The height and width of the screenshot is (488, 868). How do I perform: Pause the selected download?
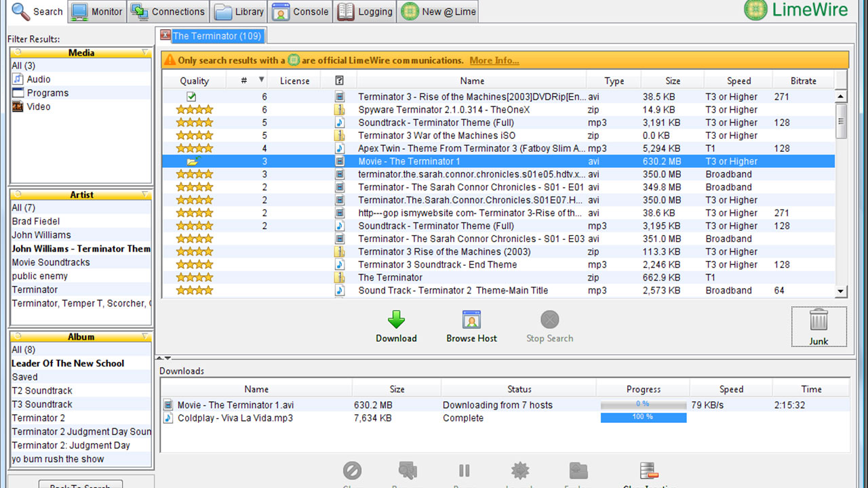click(464, 471)
